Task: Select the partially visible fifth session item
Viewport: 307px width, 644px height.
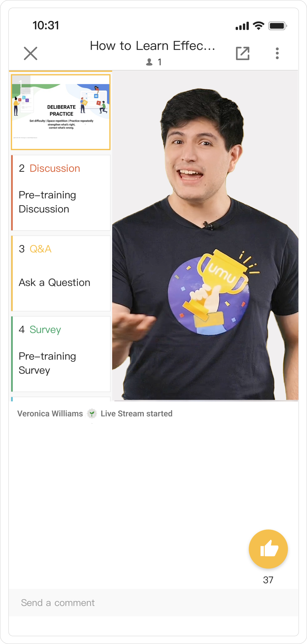Action: click(61, 399)
